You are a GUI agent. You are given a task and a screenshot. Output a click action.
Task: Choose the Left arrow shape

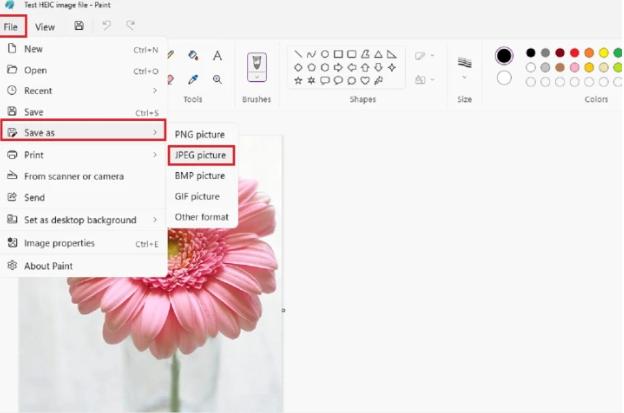coord(352,68)
